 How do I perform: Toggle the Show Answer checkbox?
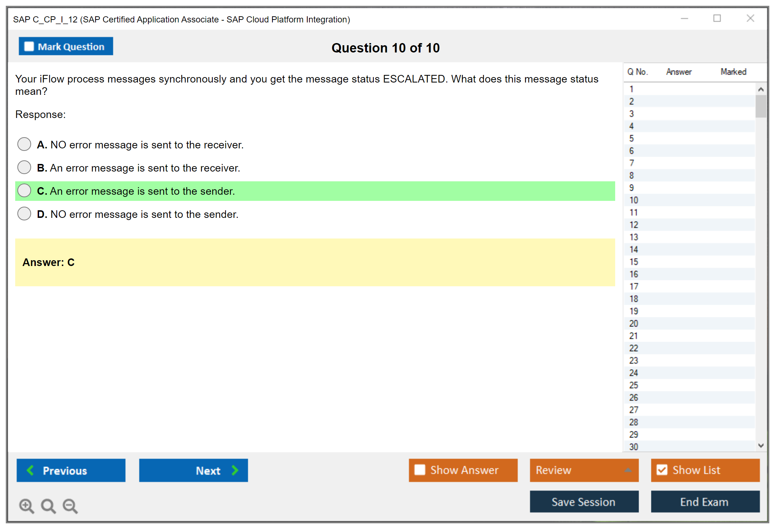420,470
